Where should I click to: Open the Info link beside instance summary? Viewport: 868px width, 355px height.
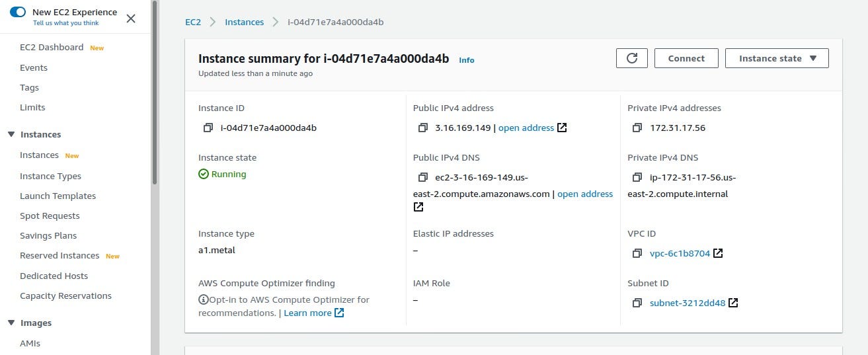[x=466, y=60]
